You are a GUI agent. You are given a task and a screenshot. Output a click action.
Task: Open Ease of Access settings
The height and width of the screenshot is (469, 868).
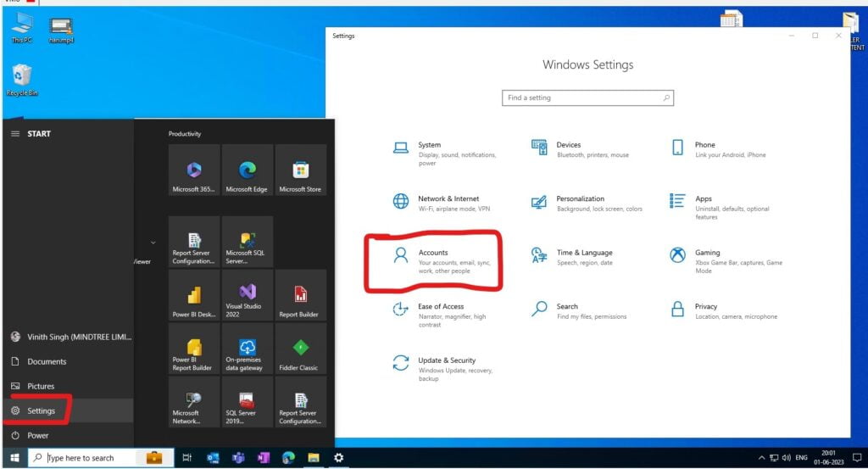pyautogui.click(x=442, y=315)
